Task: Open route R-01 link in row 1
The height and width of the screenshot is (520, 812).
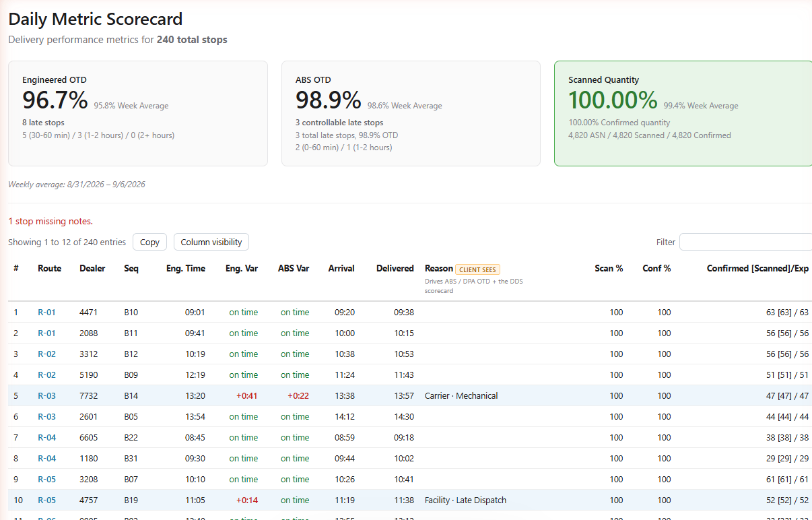Action: [46, 312]
